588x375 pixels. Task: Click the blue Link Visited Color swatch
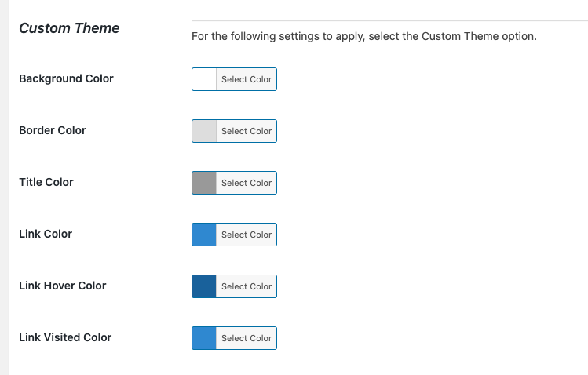click(x=204, y=338)
